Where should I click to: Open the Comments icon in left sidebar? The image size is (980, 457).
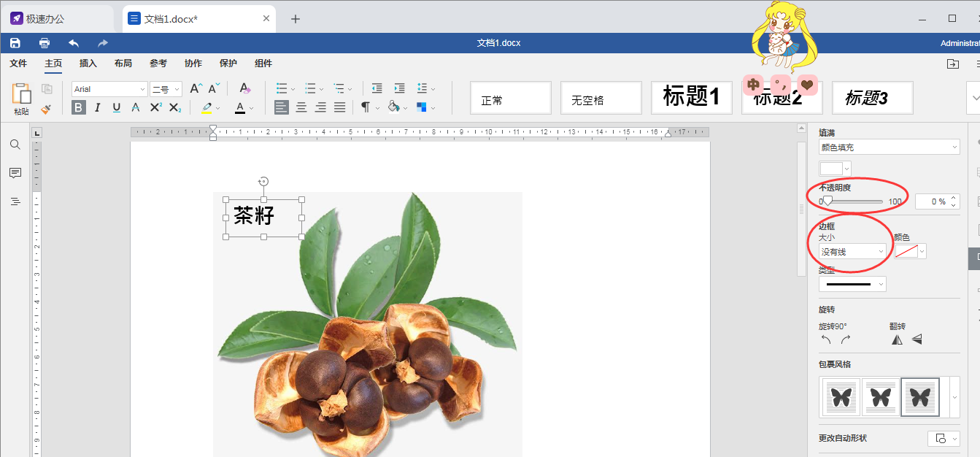point(15,173)
